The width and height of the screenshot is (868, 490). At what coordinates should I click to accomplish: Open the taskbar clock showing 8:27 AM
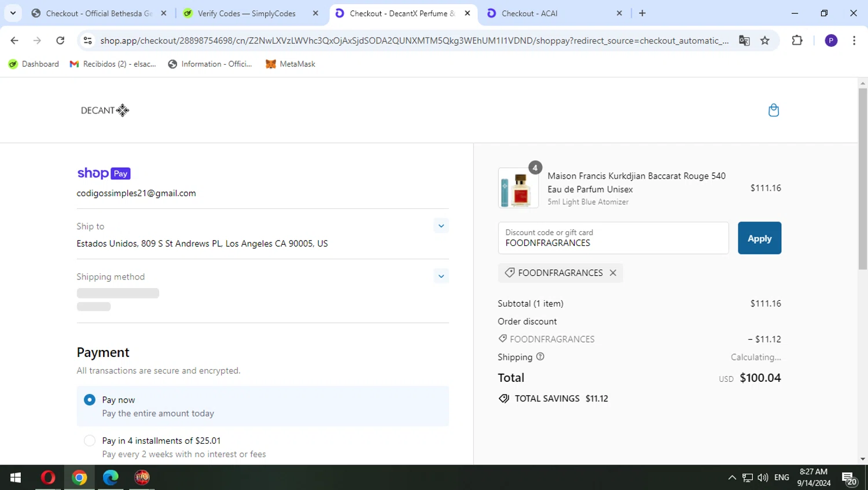click(x=814, y=477)
